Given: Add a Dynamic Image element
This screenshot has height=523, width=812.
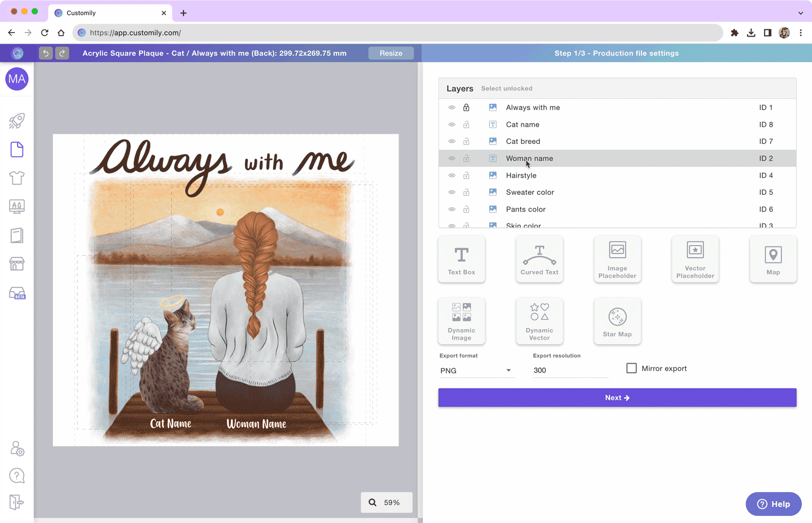Looking at the screenshot, I should pos(461,321).
